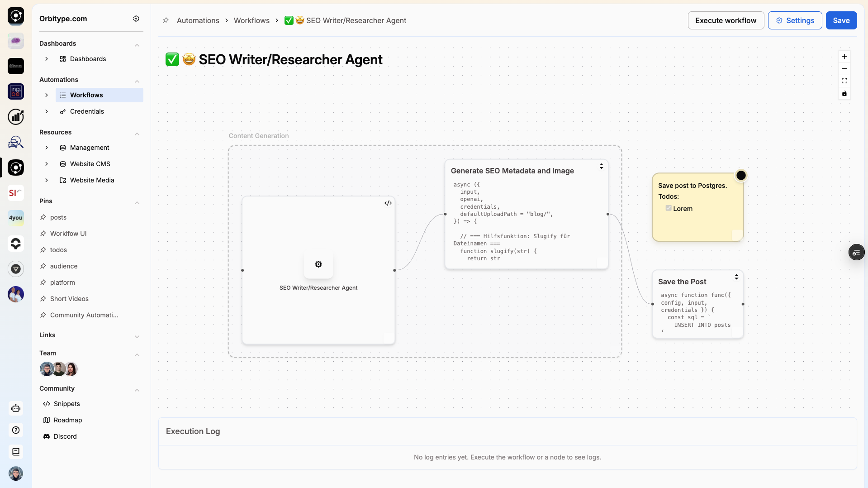The width and height of the screenshot is (868, 488).
Task: Switch to the downward triangle workspace icon
Action: pyautogui.click(x=16, y=269)
